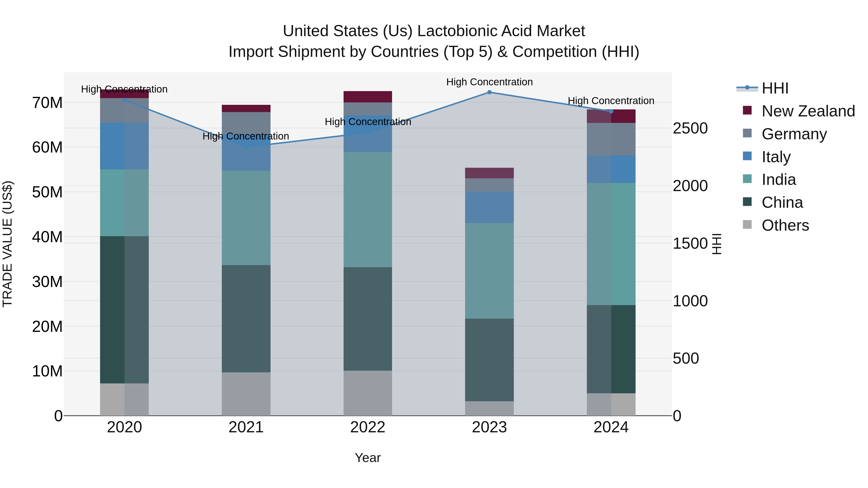Select the Germany segment in 2021 bar
Image resolution: width=868 pixels, height=488 pixels.
(246, 123)
